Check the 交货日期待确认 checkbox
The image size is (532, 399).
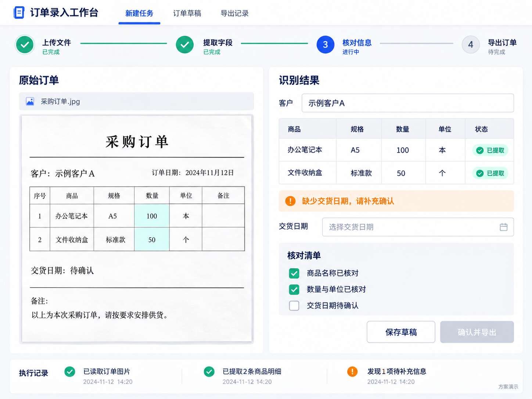294,306
